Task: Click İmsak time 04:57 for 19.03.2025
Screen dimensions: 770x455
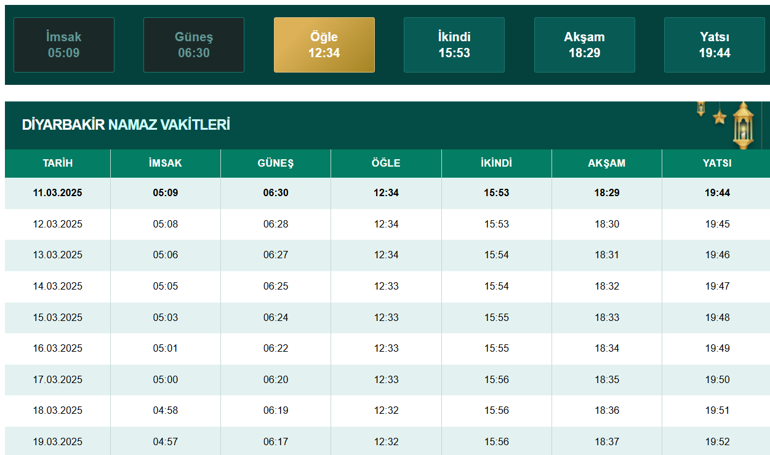Action: pyautogui.click(x=165, y=441)
